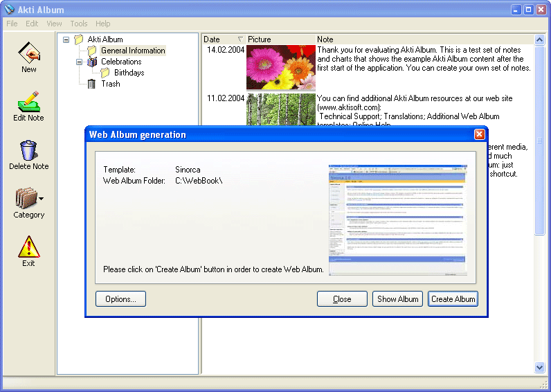The image size is (551, 392).
Task: Open the View menu
Action: [54, 24]
